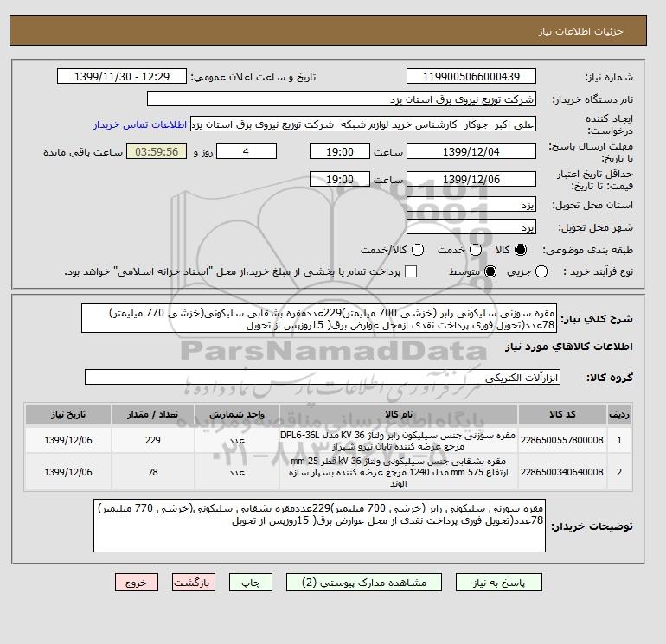
Task: Click the response deadline hour field 19:00
Action: [340, 151]
